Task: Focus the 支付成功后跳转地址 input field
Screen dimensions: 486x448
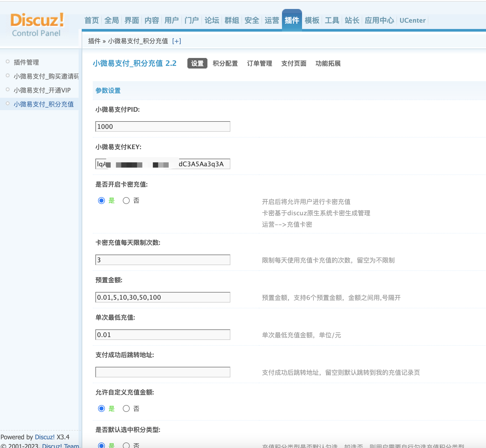Action: tap(163, 372)
